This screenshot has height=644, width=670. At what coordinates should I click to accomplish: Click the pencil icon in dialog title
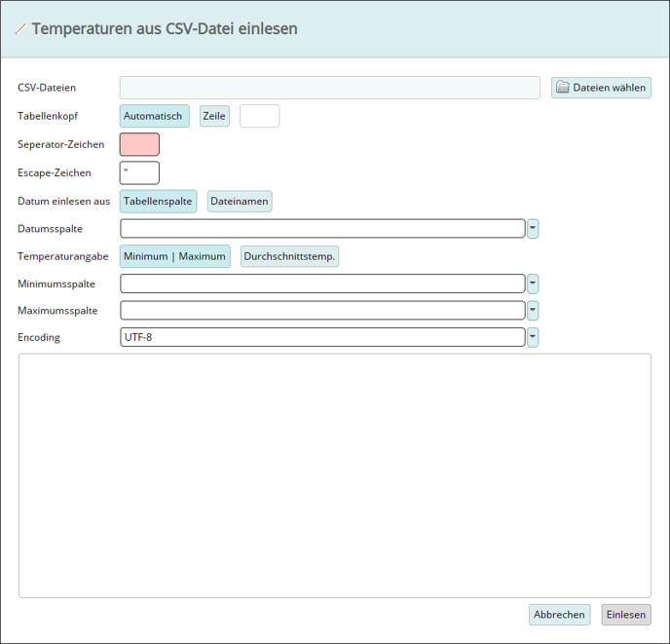(x=19, y=29)
